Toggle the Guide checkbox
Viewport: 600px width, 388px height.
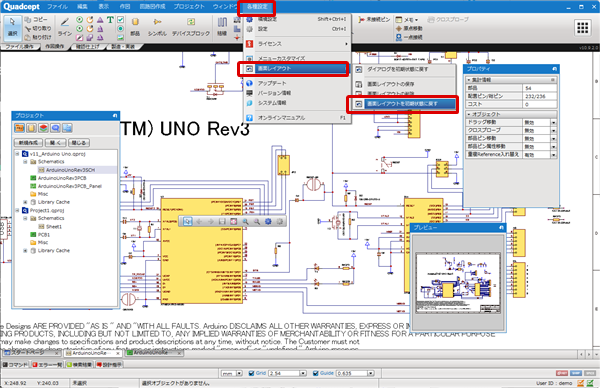pyautogui.click(x=316, y=373)
